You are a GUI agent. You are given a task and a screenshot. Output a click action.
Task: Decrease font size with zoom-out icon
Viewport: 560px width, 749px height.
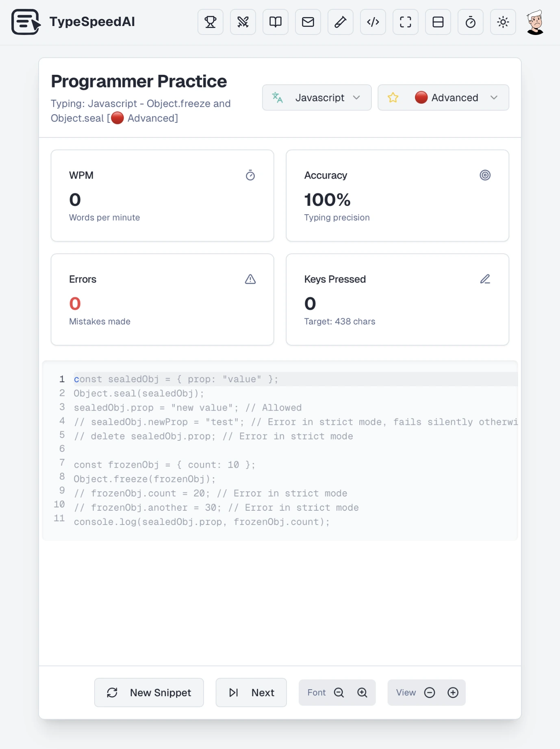click(x=339, y=692)
